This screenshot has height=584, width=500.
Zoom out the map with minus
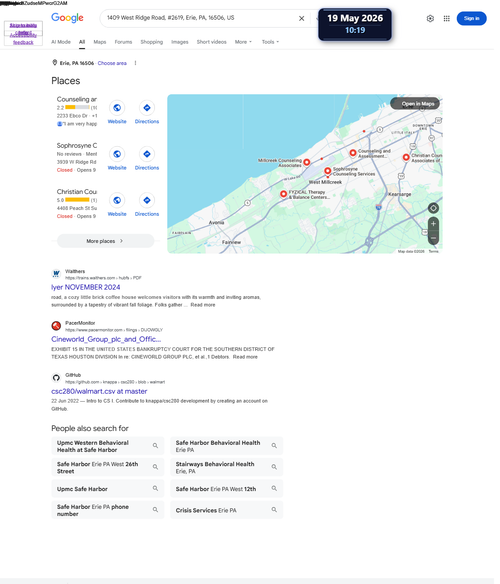[x=433, y=238]
